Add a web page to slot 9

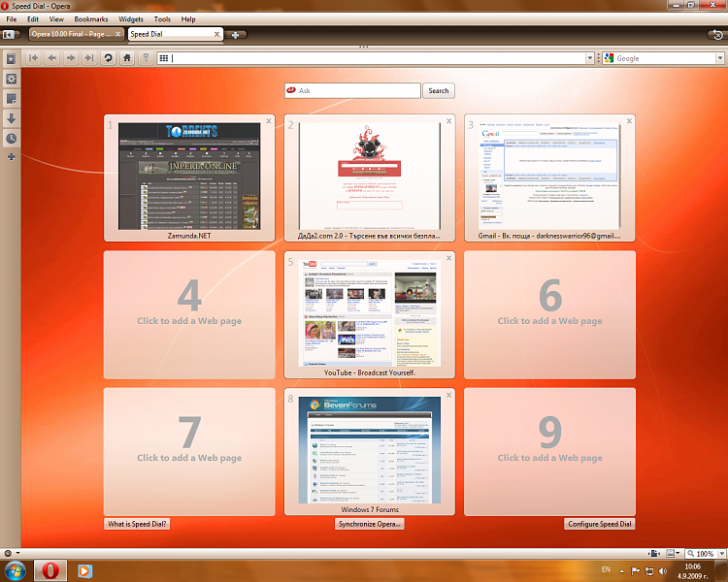tap(549, 452)
